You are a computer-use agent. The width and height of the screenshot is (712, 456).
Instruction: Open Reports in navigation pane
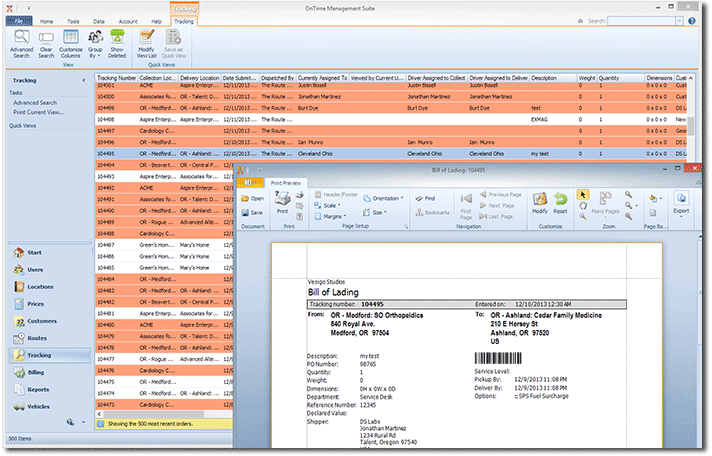pos(50,390)
